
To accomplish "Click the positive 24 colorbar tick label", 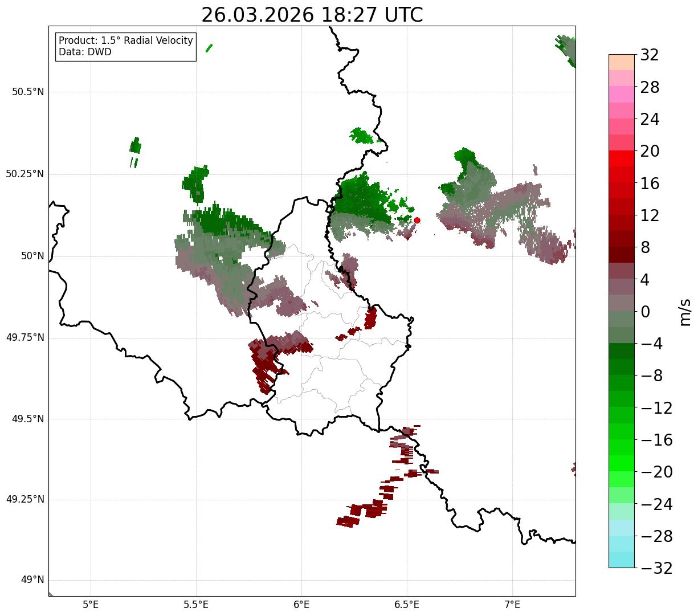I will (x=650, y=119).
